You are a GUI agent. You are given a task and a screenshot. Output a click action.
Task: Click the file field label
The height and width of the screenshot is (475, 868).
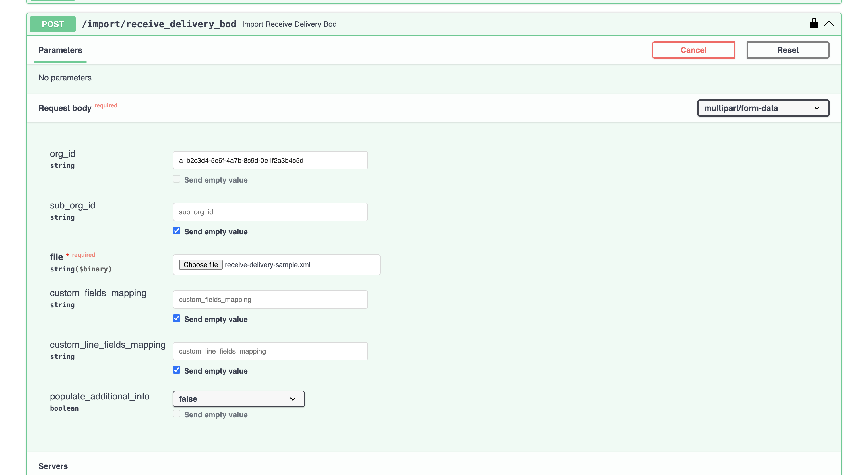pos(56,257)
